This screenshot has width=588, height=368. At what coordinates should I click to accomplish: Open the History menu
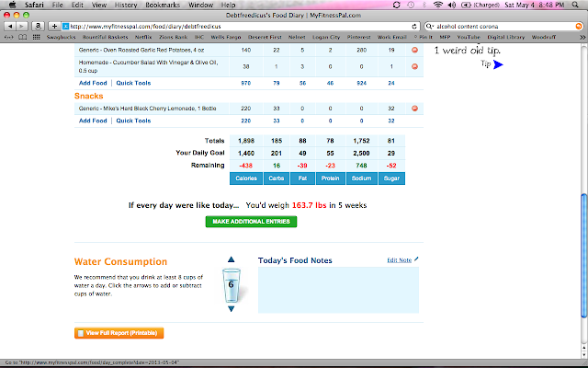(126, 5)
